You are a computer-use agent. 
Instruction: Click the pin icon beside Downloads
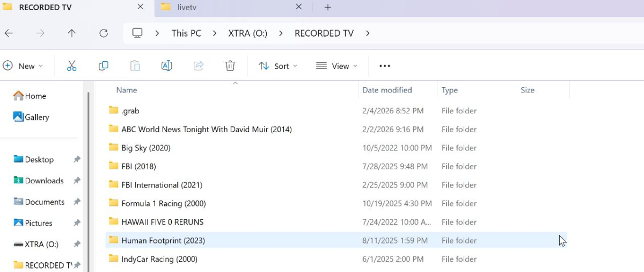point(77,181)
